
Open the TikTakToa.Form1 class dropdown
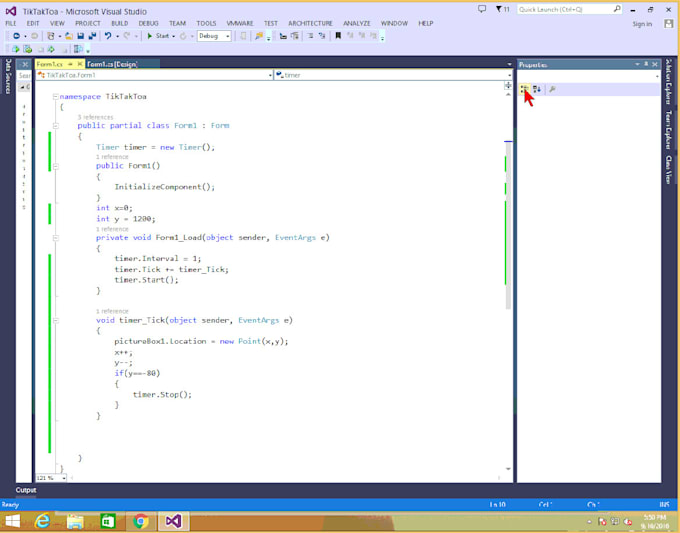(x=154, y=75)
